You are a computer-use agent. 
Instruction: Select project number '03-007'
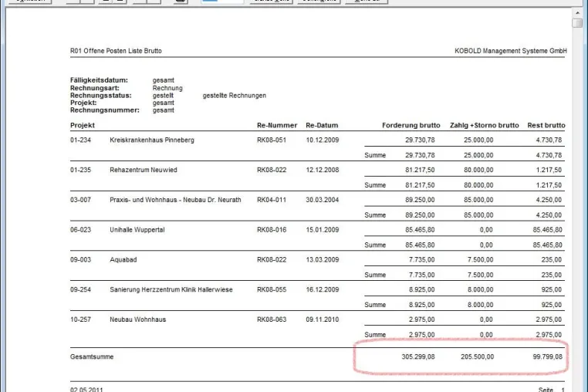[80, 200]
